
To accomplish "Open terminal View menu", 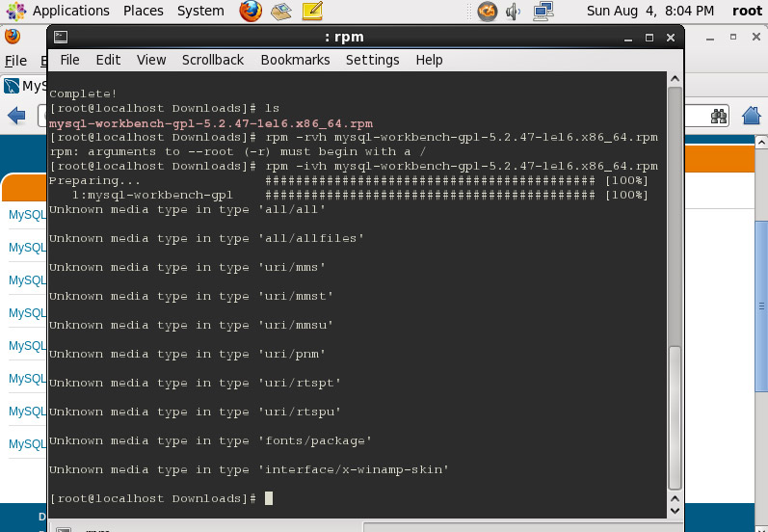I will pos(151,60).
